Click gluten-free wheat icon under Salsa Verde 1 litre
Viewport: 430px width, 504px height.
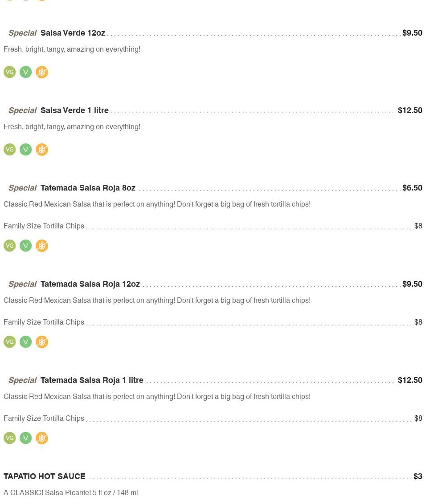click(x=42, y=150)
